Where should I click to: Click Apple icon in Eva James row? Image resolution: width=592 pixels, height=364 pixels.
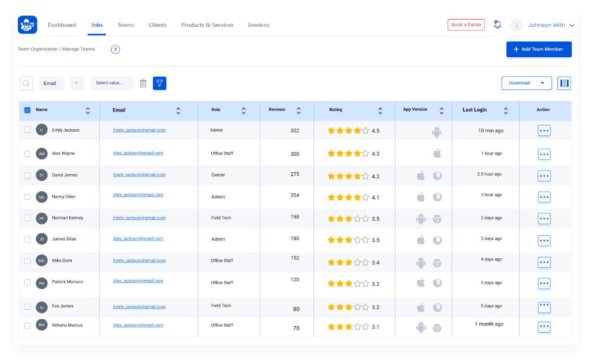tap(421, 307)
